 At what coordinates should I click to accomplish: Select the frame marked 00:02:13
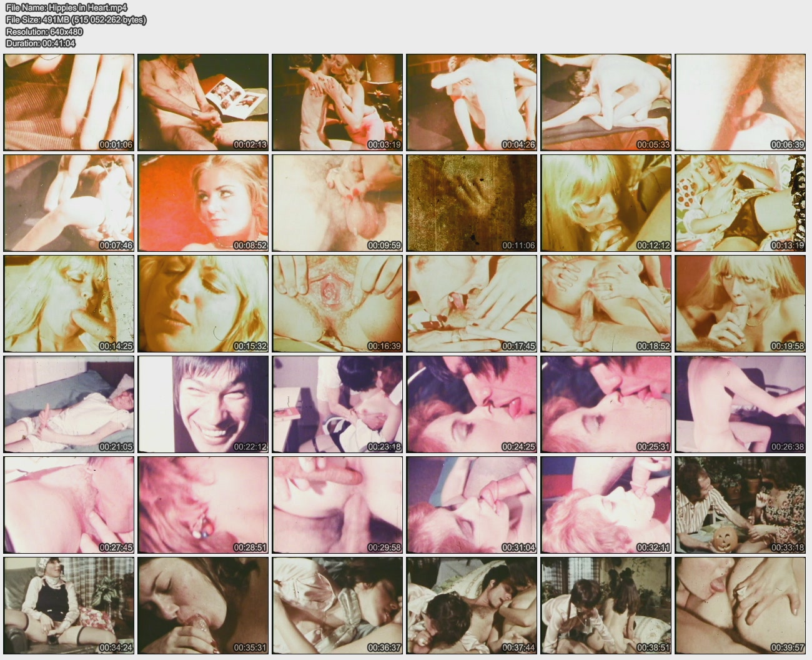pos(203,102)
